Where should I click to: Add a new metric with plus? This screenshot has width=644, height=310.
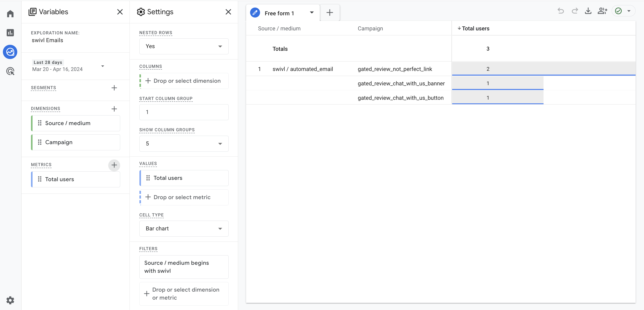click(114, 165)
